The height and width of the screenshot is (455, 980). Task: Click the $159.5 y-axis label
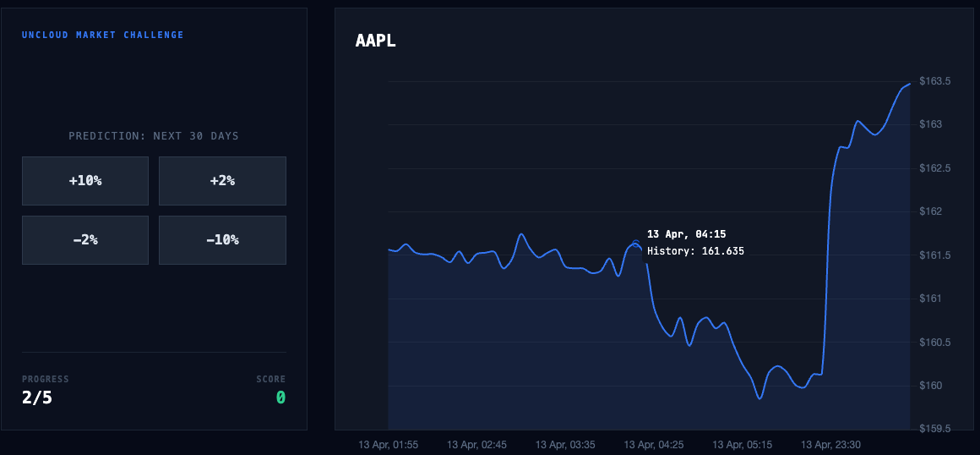[x=934, y=430]
